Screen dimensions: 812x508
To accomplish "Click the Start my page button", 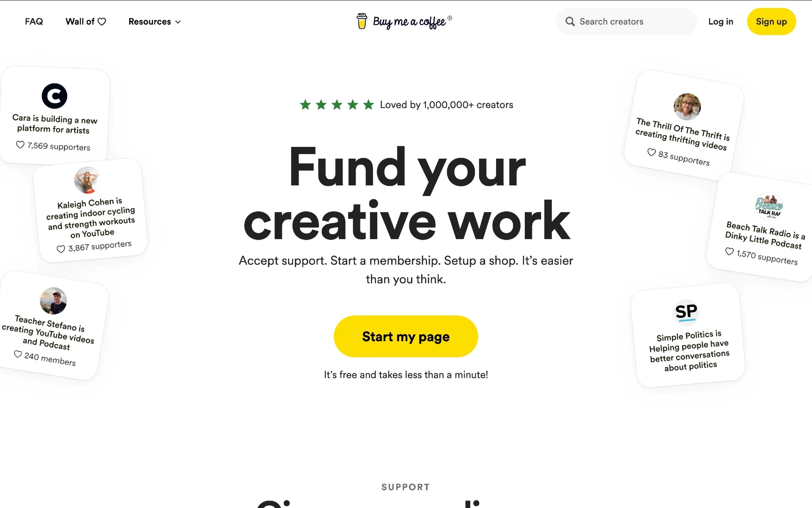I will point(406,336).
